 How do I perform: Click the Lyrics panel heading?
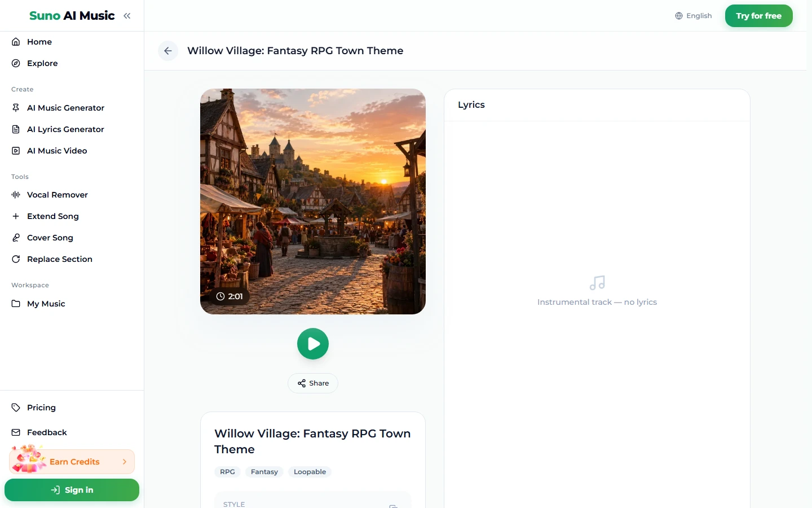pyautogui.click(x=471, y=105)
